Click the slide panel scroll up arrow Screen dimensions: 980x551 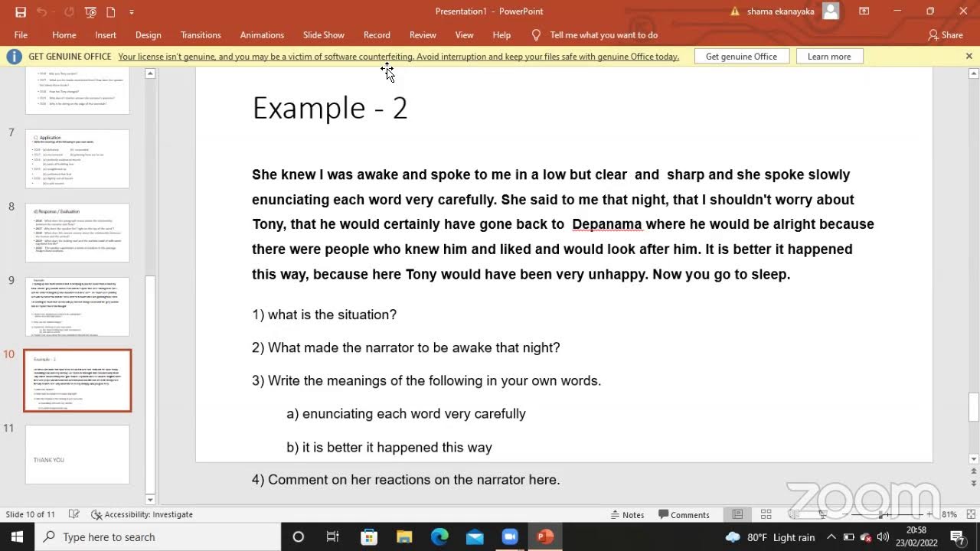[150, 73]
